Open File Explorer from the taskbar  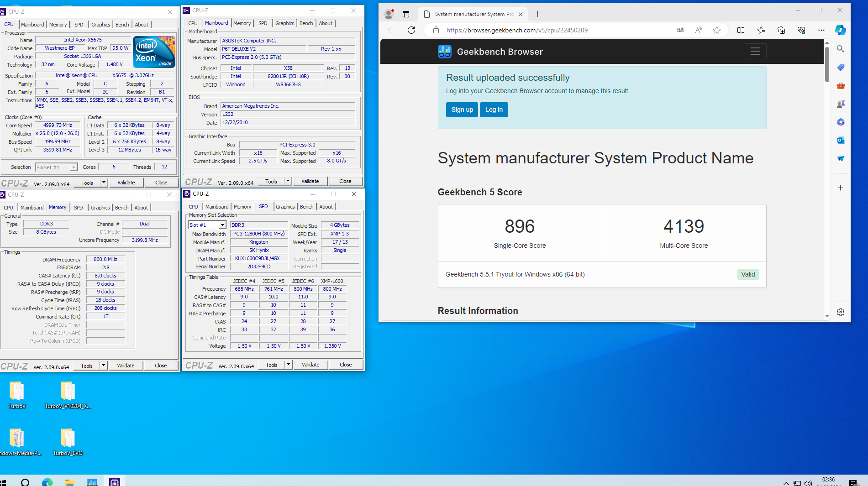click(69, 482)
